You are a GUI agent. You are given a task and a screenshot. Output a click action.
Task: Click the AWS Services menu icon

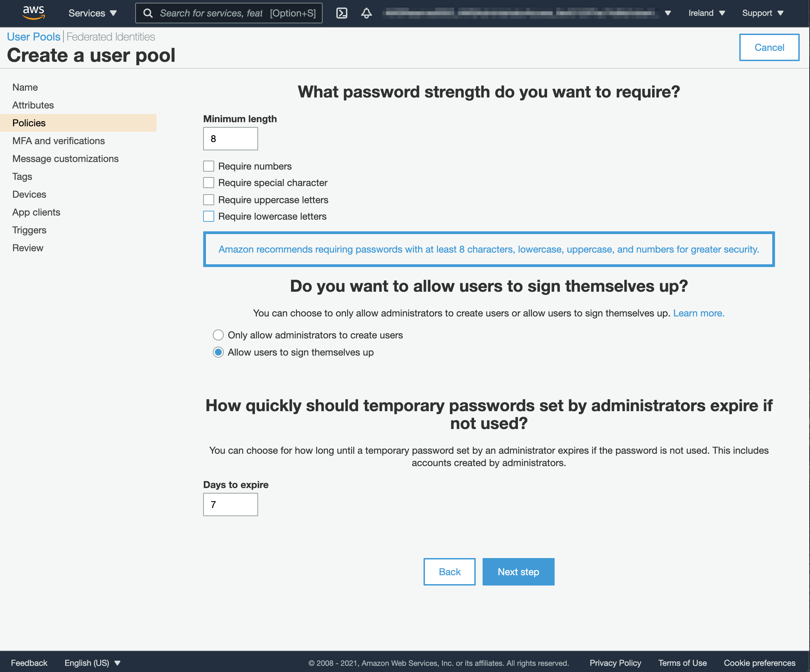tap(93, 13)
